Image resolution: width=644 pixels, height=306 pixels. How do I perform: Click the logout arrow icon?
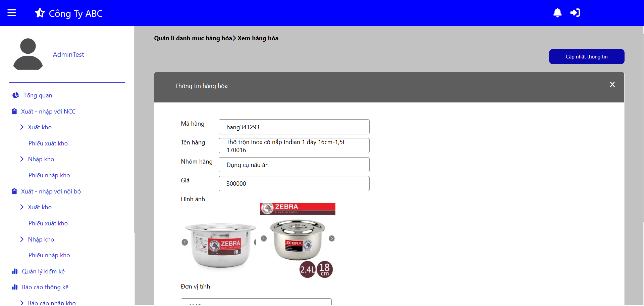(x=575, y=13)
